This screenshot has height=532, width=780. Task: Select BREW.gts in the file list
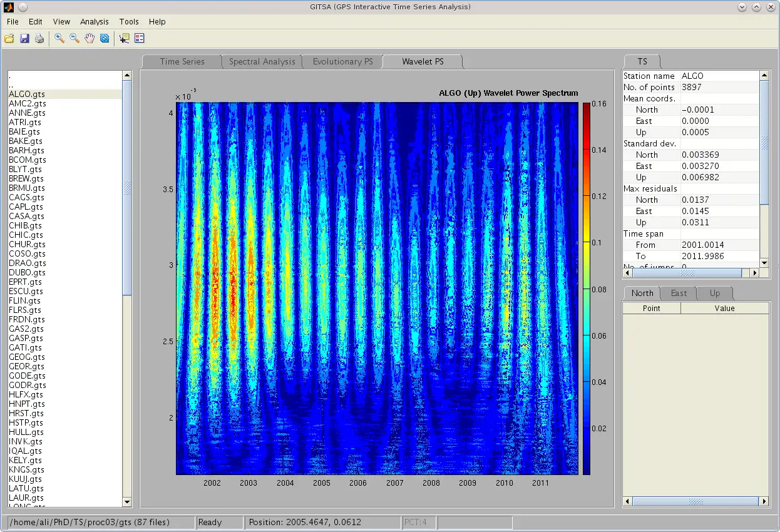[26, 178]
